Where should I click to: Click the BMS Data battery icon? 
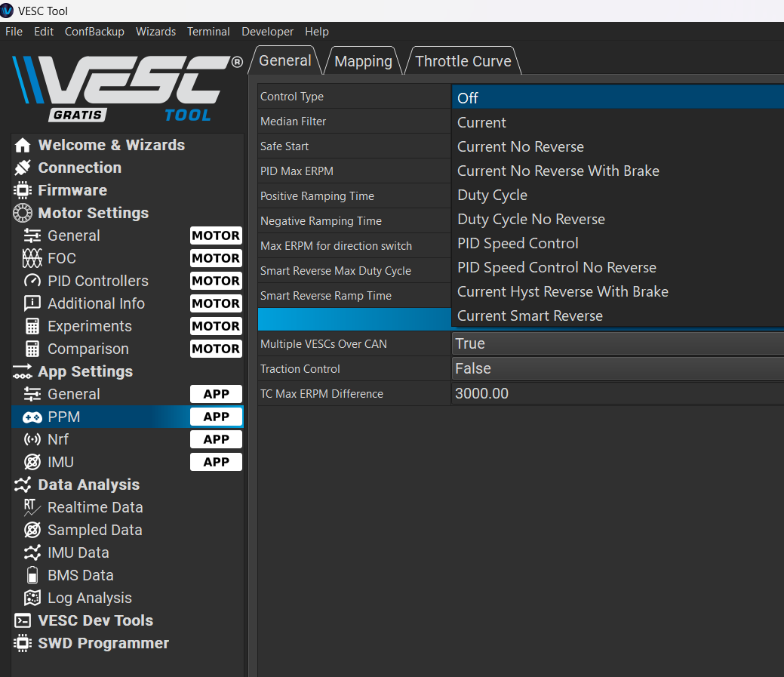[32, 575]
